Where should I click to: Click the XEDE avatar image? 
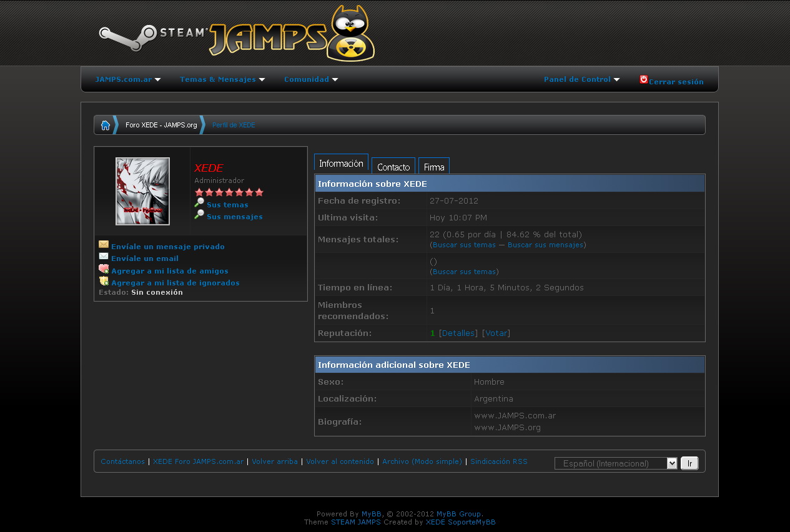(142, 191)
